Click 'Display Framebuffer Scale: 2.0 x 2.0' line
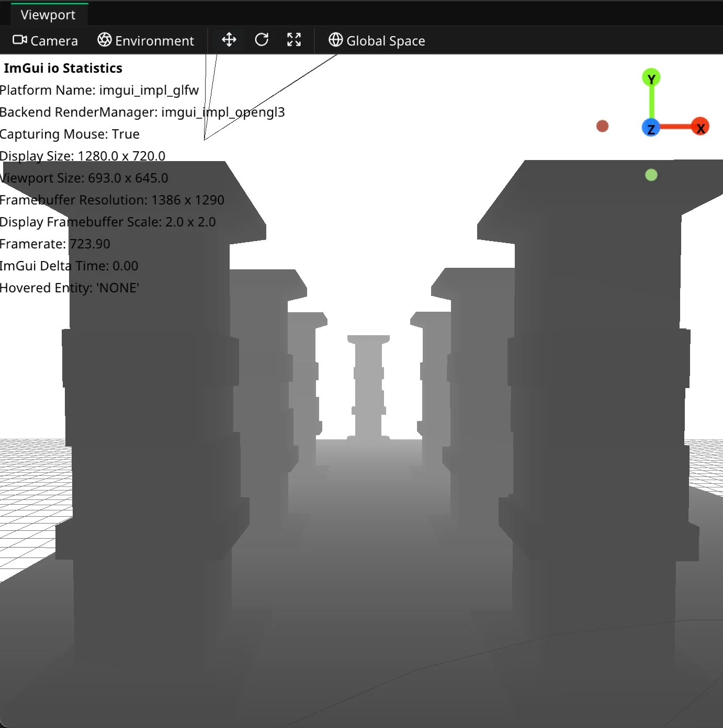 (108, 222)
